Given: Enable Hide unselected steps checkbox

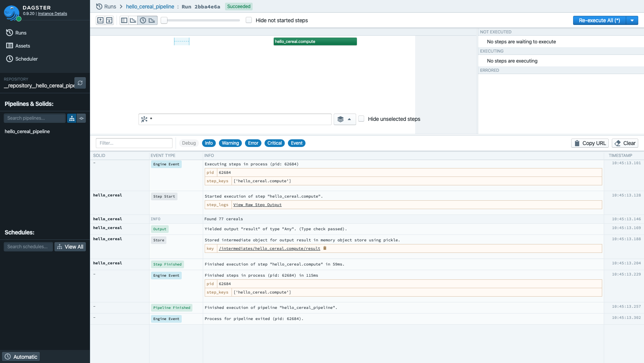Looking at the screenshot, I should pyautogui.click(x=361, y=119).
